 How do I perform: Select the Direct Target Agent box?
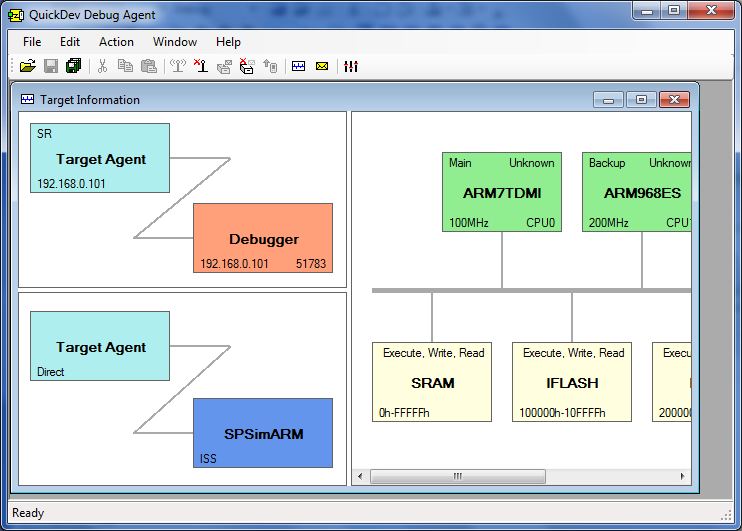(100, 346)
